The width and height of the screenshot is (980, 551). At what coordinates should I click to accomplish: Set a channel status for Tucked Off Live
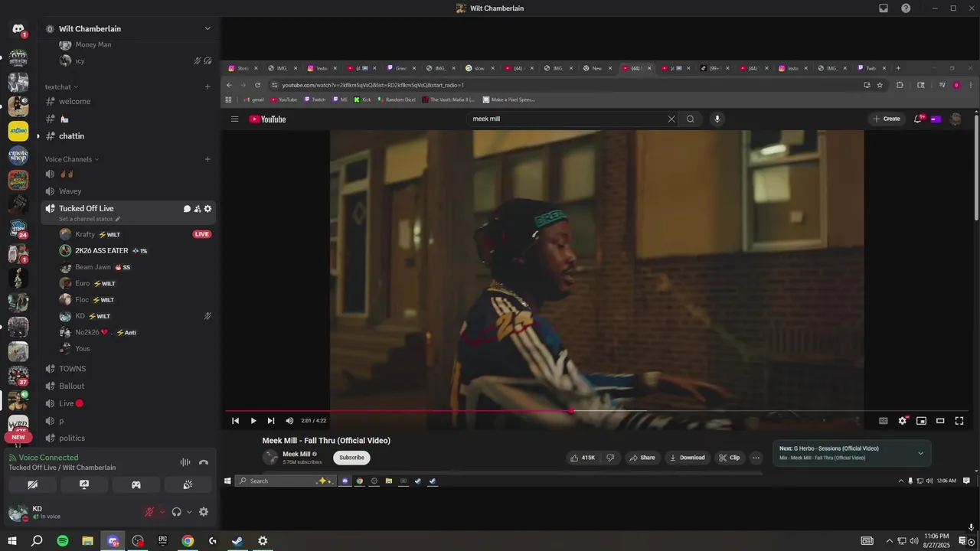click(x=90, y=219)
